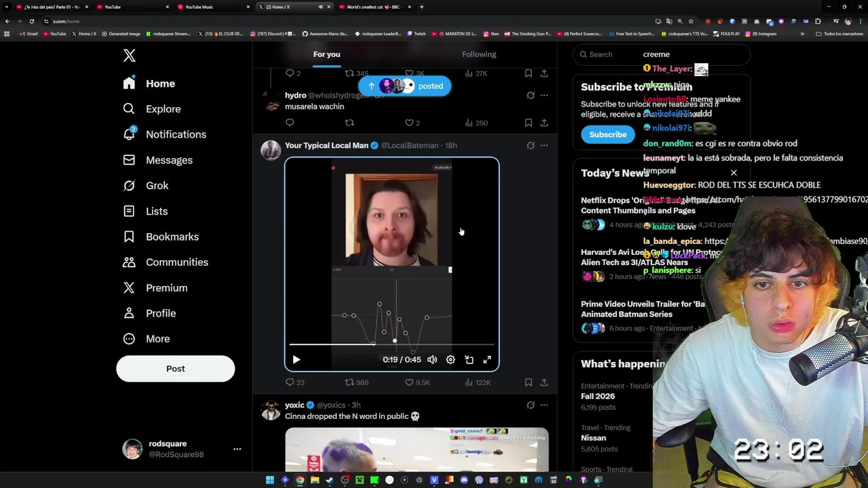Image resolution: width=868 pixels, height=488 pixels.
Task: Switch to the Following tab
Action: click(479, 54)
